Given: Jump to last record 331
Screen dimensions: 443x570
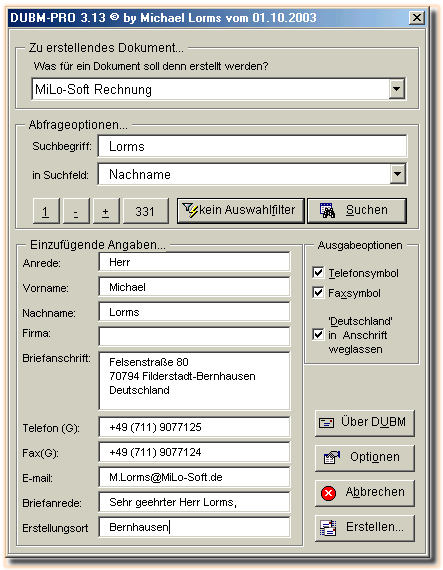Looking at the screenshot, I should tap(145, 211).
